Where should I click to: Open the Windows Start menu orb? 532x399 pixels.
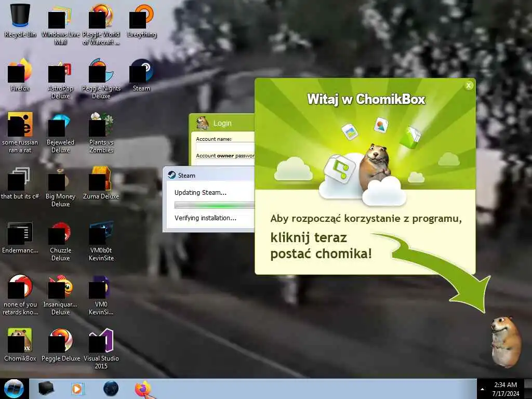pos(14,389)
